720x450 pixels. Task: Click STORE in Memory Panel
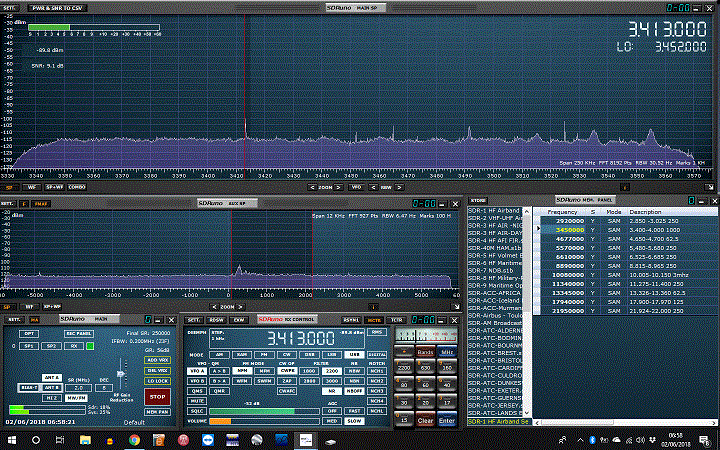(x=478, y=201)
